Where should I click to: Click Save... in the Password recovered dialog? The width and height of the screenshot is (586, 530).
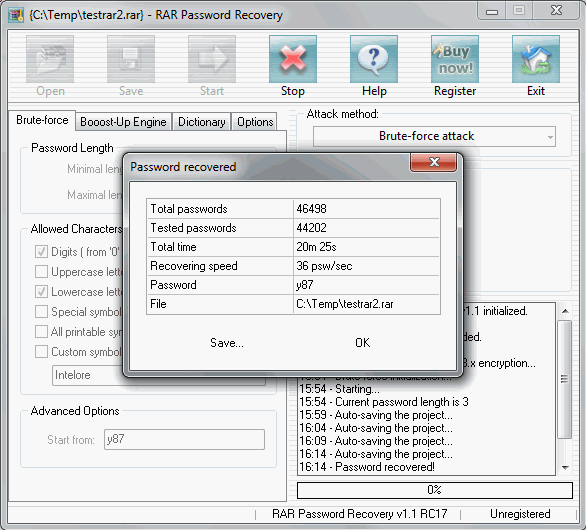pos(227,343)
